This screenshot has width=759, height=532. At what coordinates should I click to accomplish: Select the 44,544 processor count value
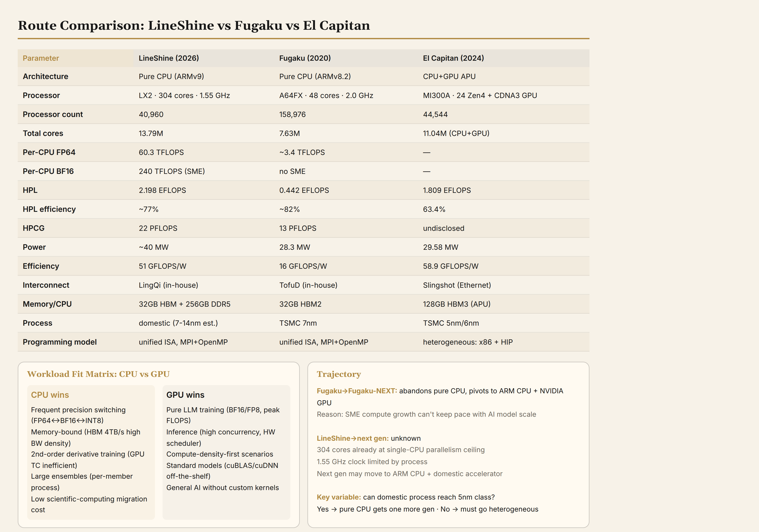435,114
